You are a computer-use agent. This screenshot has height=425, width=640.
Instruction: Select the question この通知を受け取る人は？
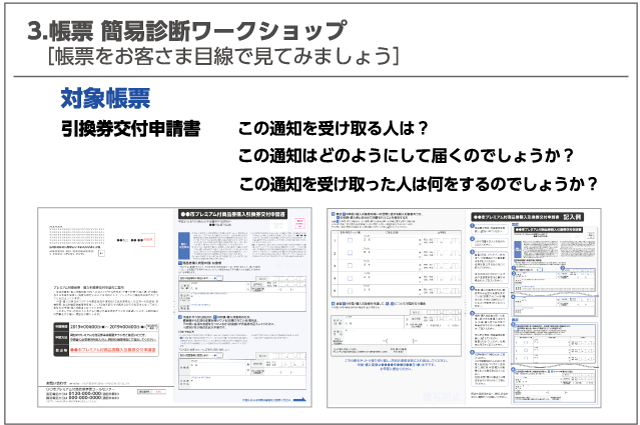333,130
